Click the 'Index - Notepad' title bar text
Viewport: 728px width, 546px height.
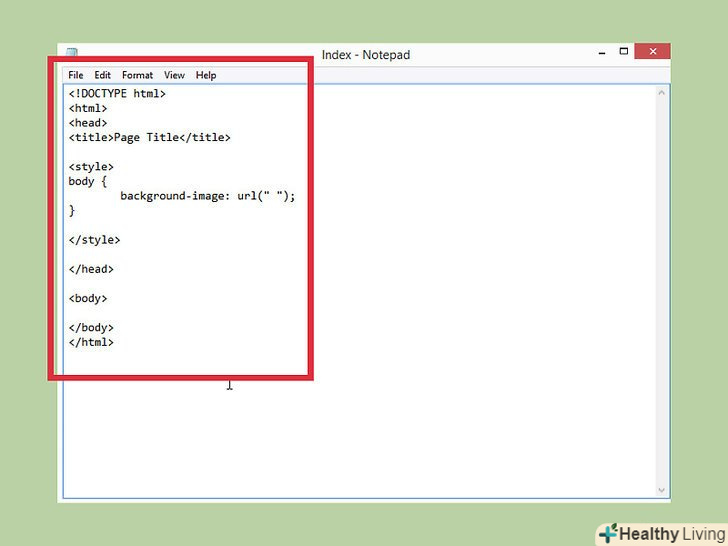click(x=366, y=55)
